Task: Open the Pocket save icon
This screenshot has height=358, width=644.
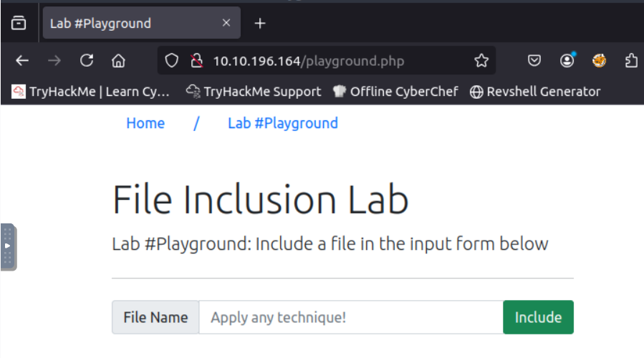Action: click(x=534, y=61)
